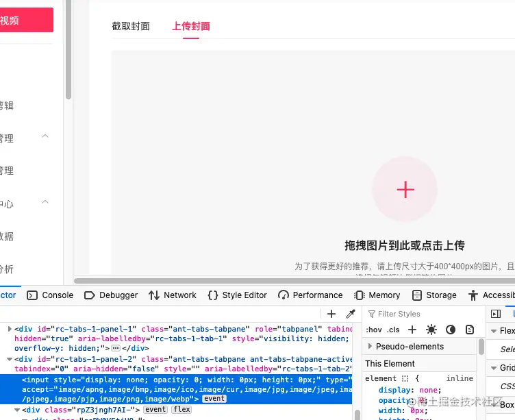The height and width of the screenshot is (420, 515).
Task: Collapse the Box Model section
Action: 494,405
